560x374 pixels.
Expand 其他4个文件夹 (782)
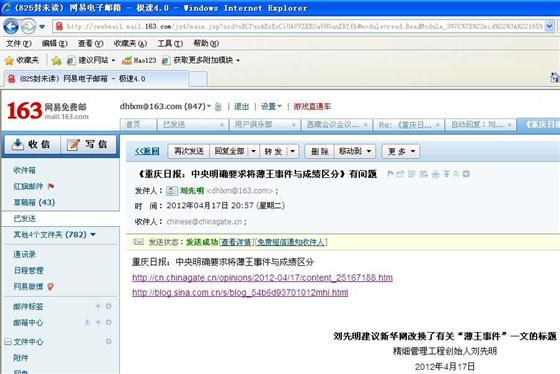click(x=54, y=235)
